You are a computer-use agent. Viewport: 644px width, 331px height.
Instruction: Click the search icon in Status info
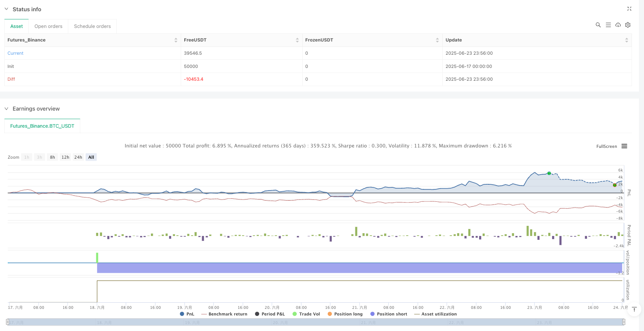[x=598, y=25]
